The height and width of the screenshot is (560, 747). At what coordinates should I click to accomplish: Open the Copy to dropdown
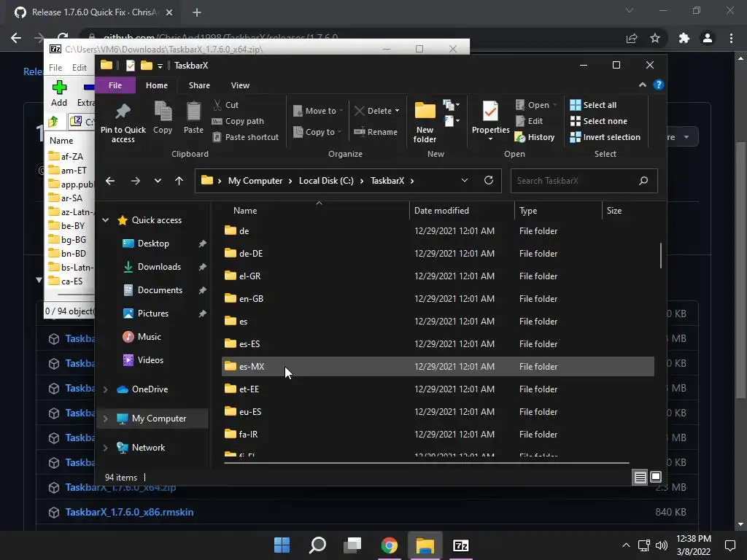tap(317, 132)
